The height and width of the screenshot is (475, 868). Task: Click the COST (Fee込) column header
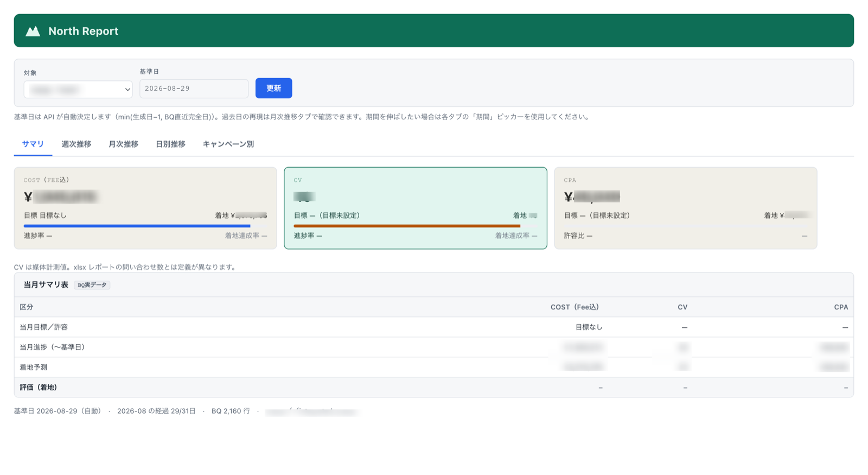(575, 307)
